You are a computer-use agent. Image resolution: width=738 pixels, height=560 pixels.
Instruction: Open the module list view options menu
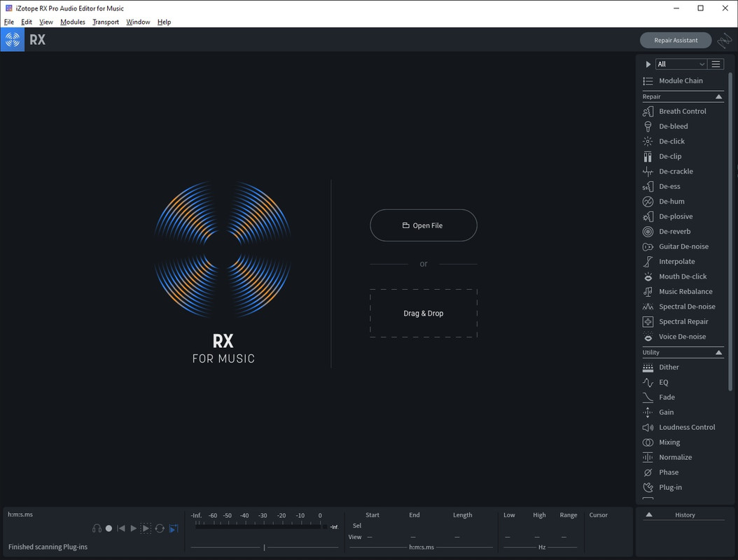[716, 64]
